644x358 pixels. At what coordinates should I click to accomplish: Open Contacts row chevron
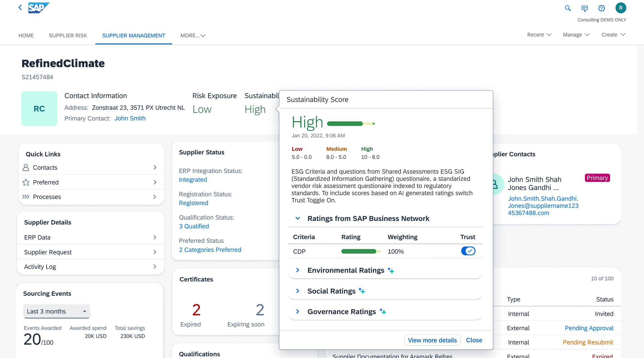[x=155, y=167]
